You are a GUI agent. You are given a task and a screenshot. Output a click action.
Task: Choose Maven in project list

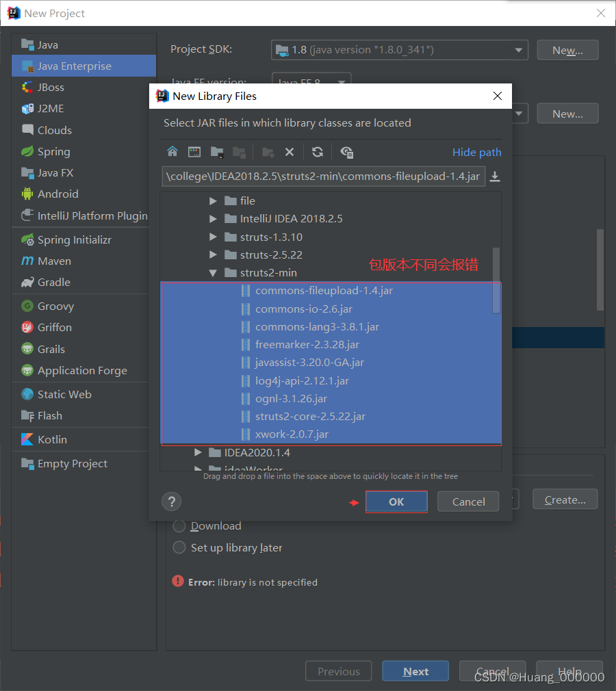81,261
